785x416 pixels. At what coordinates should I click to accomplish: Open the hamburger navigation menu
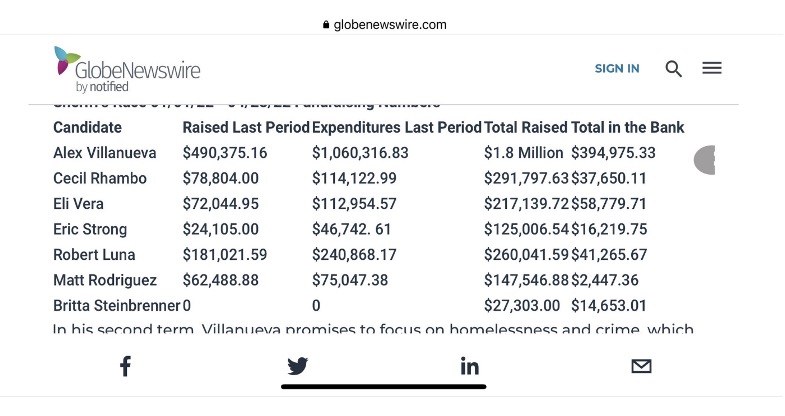click(712, 68)
